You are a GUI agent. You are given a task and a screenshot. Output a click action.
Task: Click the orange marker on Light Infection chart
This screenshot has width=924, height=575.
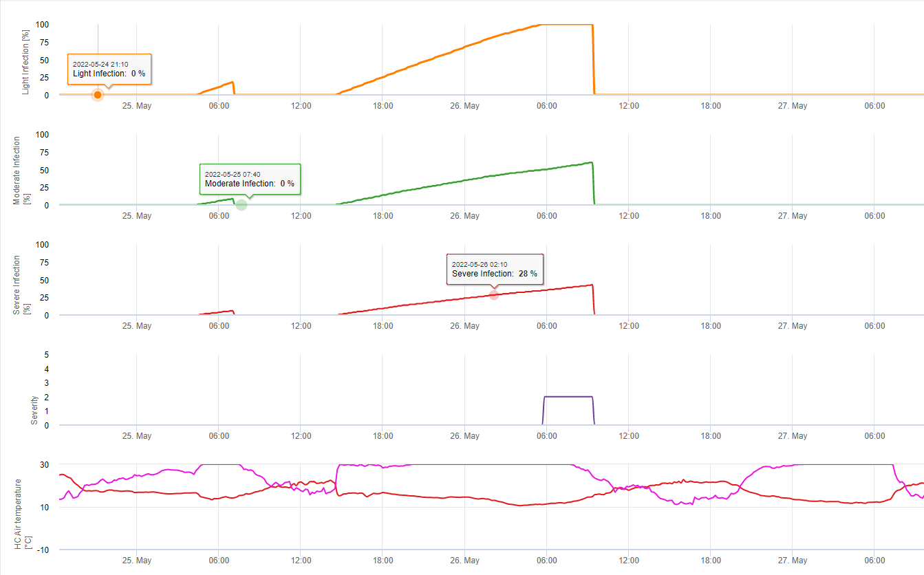click(x=98, y=95)
